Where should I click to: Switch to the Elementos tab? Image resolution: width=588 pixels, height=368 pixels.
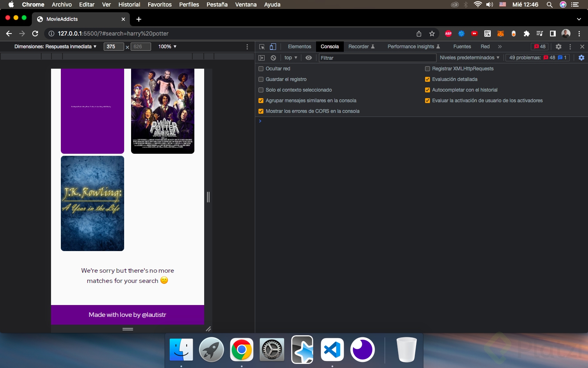tap(299, 47)
